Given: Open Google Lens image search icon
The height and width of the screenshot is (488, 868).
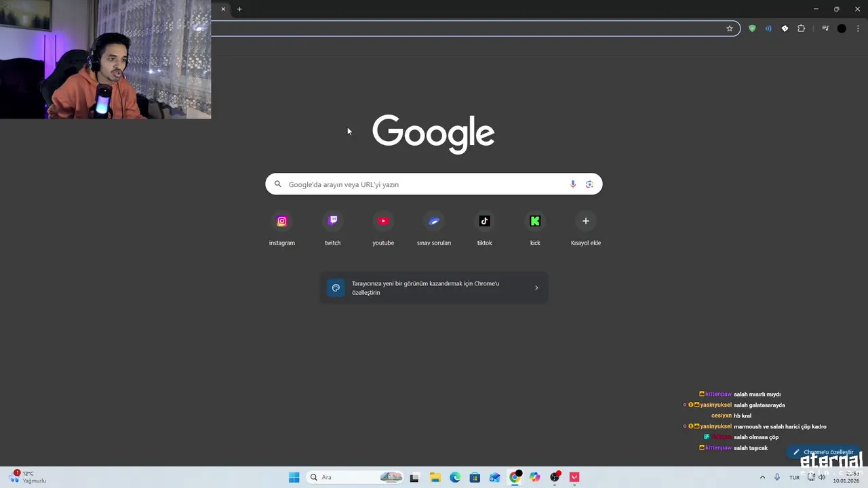Looking at the screenshot, I should [589, 184].
